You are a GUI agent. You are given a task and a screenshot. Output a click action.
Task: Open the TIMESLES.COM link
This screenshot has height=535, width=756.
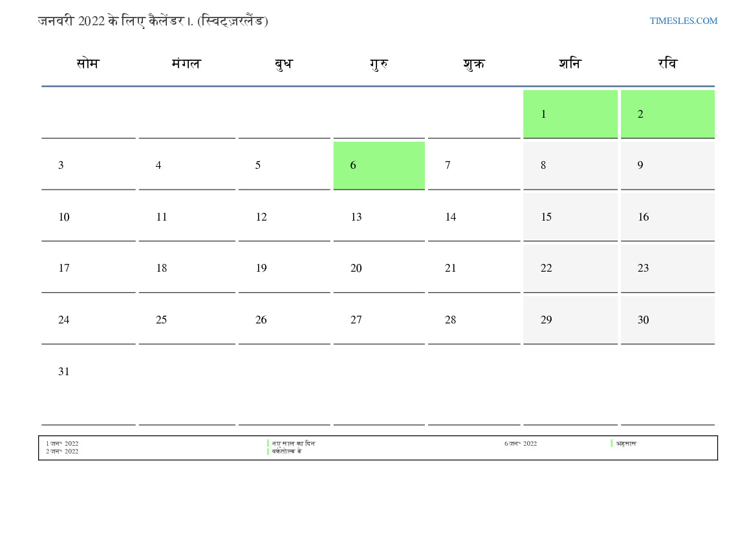(683, 21)
